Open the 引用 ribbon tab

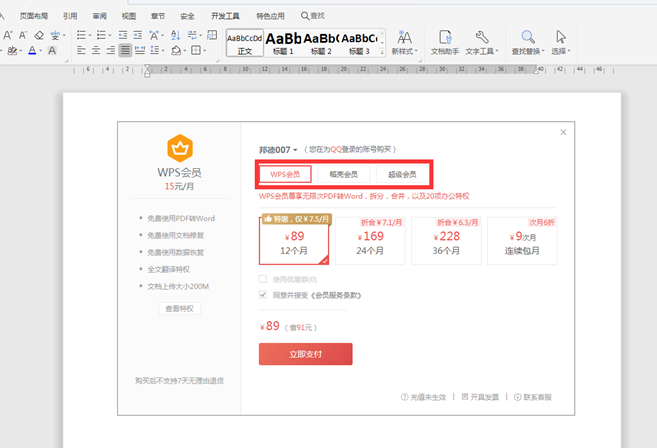click(70, 16)
